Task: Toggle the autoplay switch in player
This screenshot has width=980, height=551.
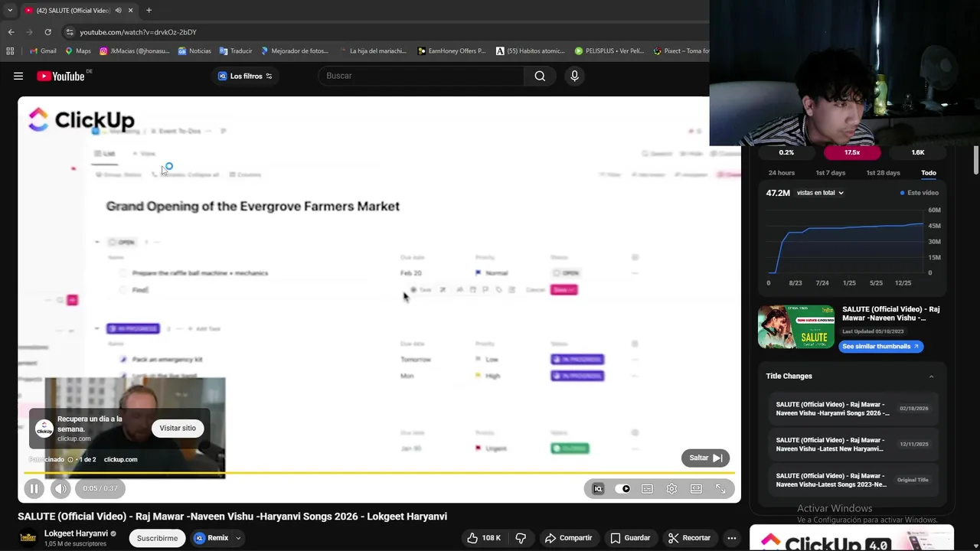Action: (x=623, y=489)
